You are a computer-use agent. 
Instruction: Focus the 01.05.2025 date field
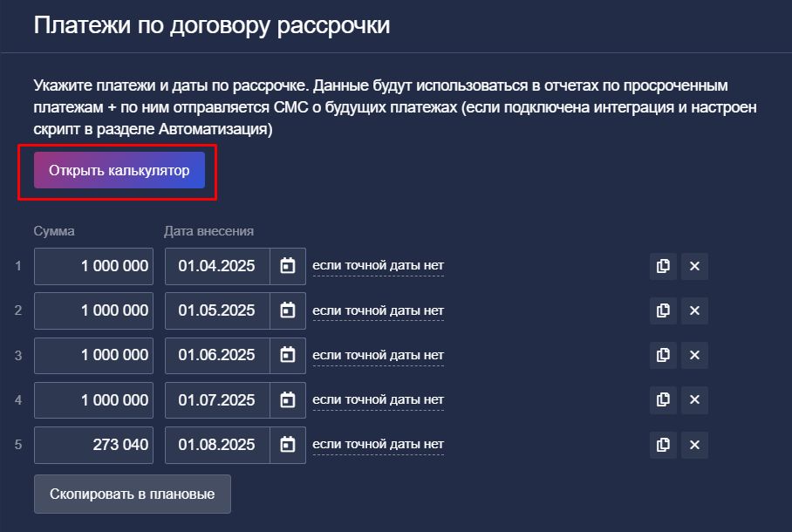click(217, 310)
